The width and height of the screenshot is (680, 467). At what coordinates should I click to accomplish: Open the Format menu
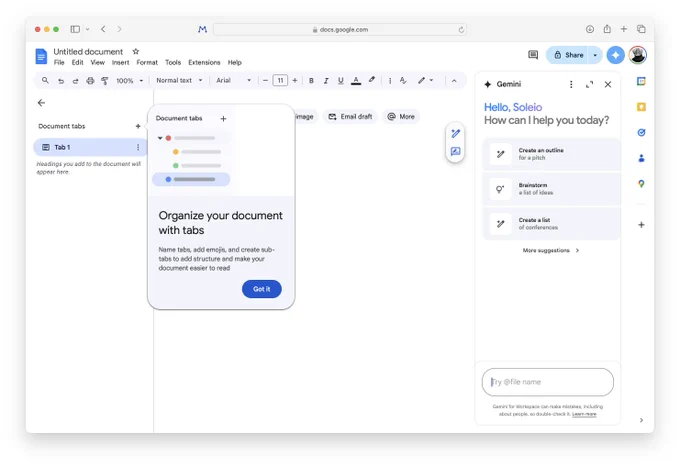147,62
